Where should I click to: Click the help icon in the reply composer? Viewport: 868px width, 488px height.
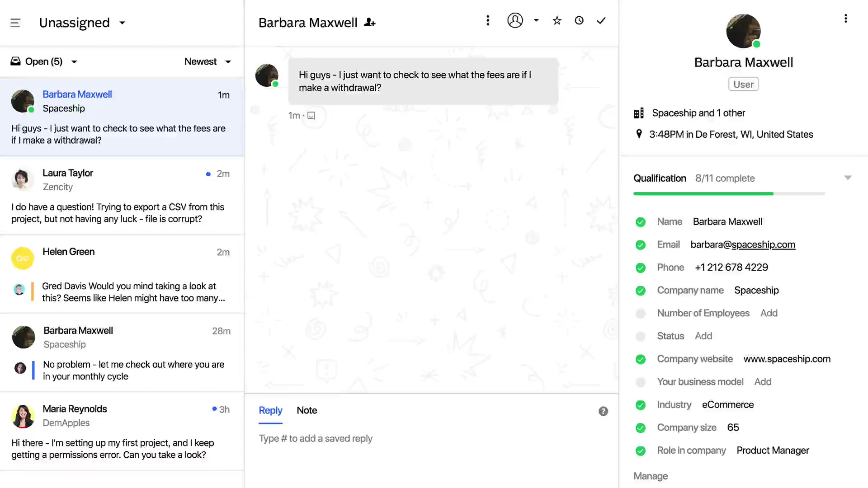pos(603,411)
